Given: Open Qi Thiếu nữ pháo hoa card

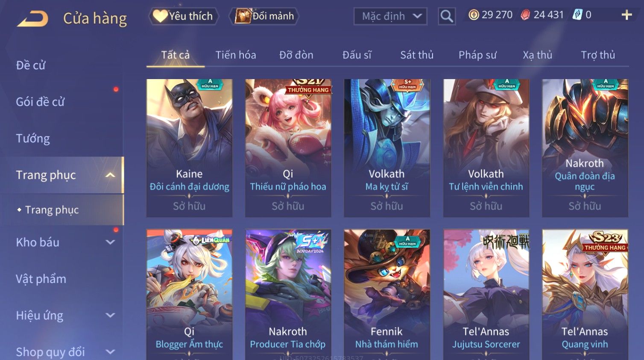Looking at the screenshot, I should (x=288, y=148).
